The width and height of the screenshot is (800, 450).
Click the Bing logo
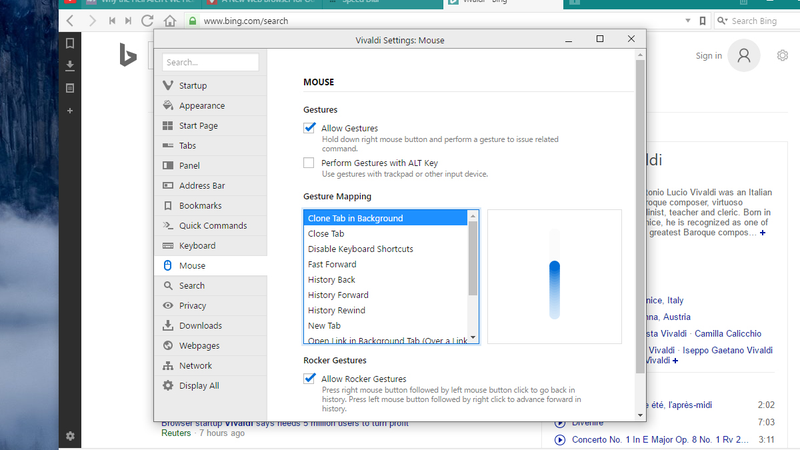click(x=128, y=55)
